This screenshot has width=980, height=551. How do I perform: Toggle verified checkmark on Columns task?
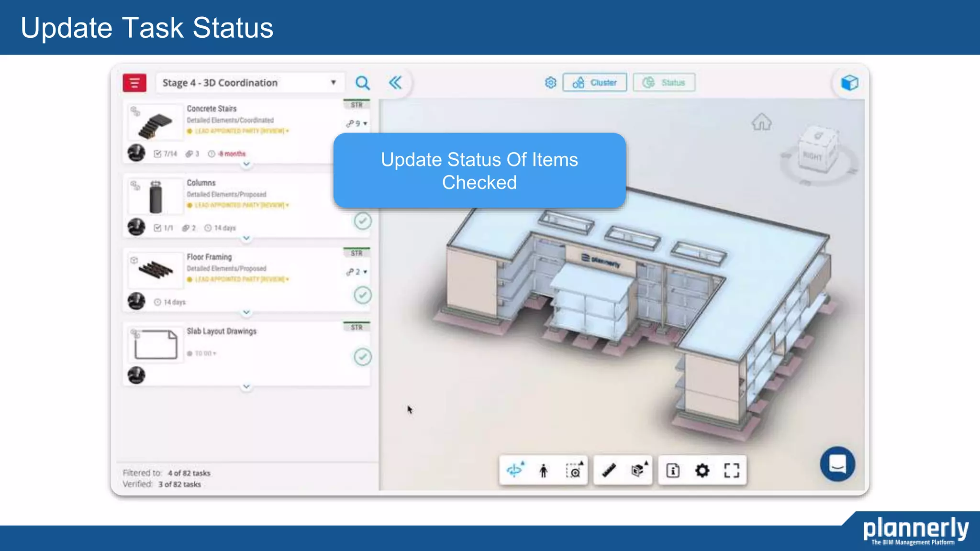363,221
